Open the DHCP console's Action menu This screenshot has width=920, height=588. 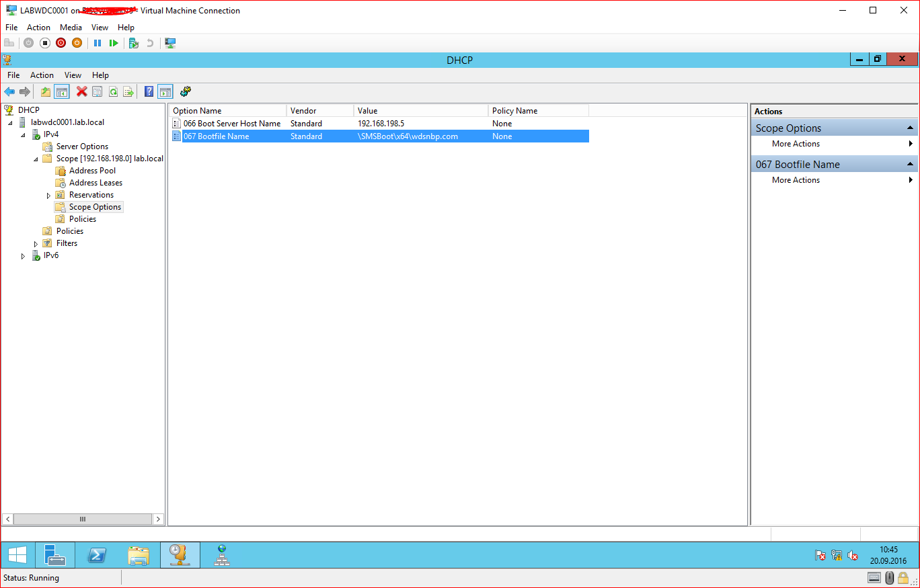tap(42, 75)
